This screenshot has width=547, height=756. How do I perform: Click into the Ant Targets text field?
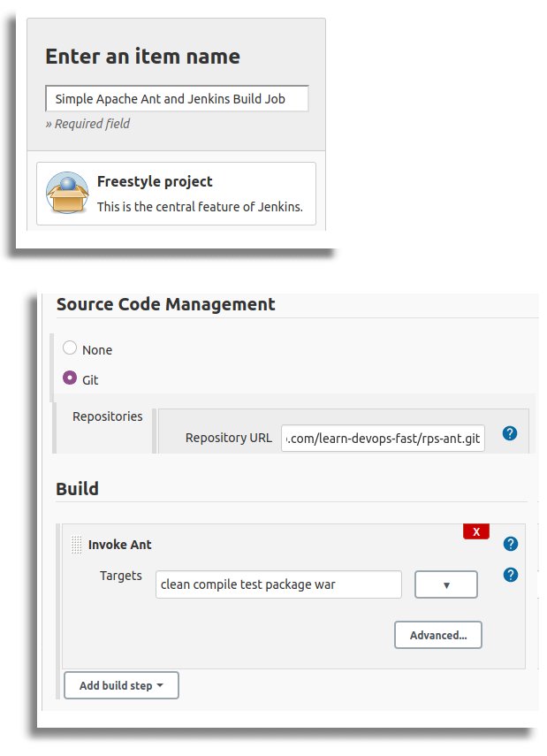(278, 584)
